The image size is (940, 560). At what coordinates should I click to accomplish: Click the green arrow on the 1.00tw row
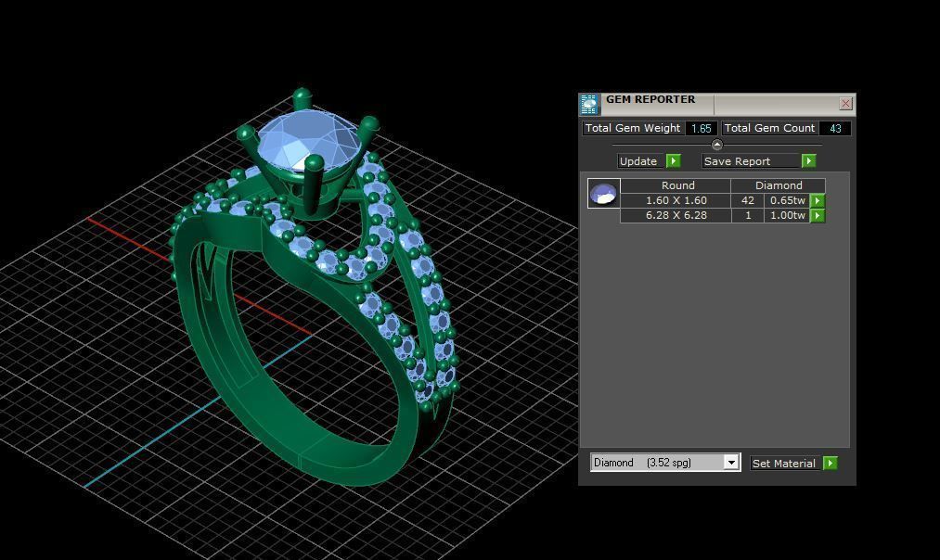click(x=818, y=216)
